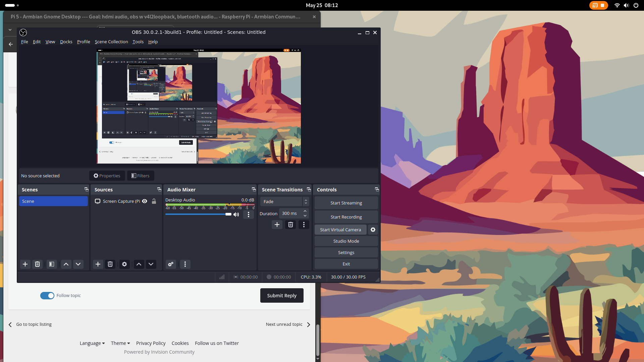Click Start Streaming button
The width and height of the screenshot is (644, 362).
[346, 203]
